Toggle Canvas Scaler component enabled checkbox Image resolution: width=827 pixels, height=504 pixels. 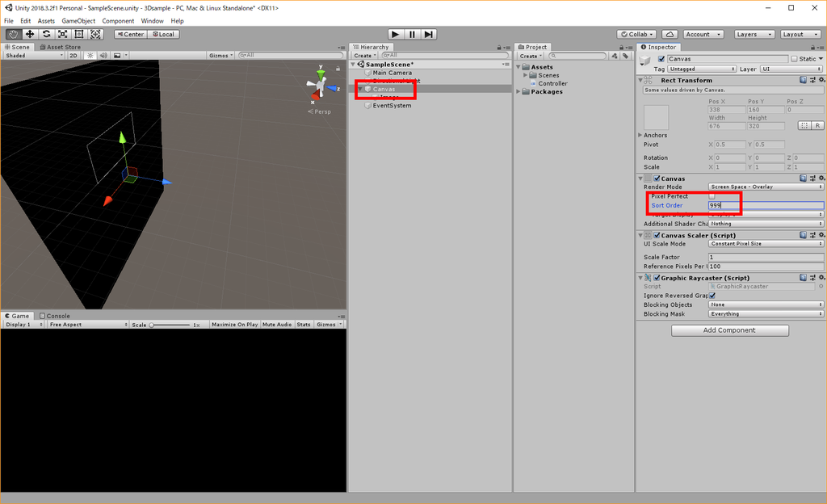[657, 235]
